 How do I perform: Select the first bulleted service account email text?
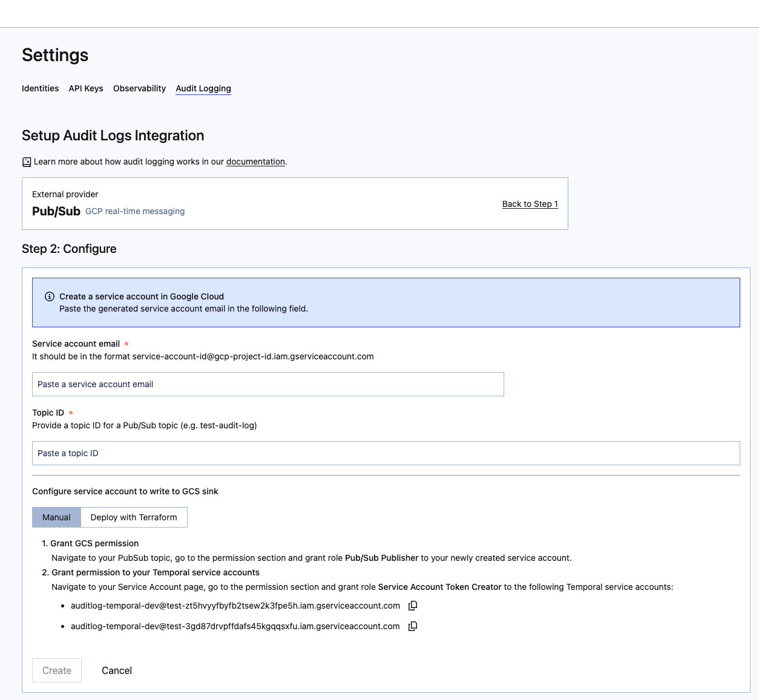[x=234, y=606]
